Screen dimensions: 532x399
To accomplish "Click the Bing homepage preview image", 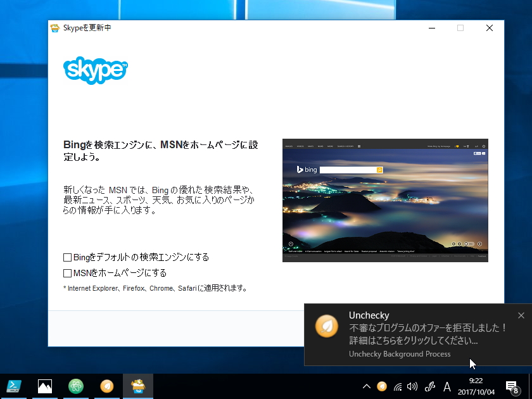I will coord(385,200).
